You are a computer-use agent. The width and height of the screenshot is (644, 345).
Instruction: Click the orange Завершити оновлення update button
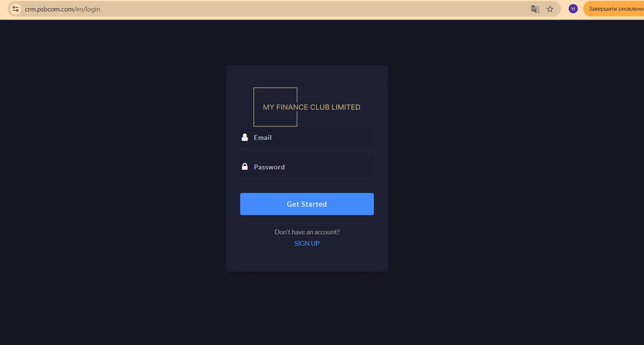point(614,9)
